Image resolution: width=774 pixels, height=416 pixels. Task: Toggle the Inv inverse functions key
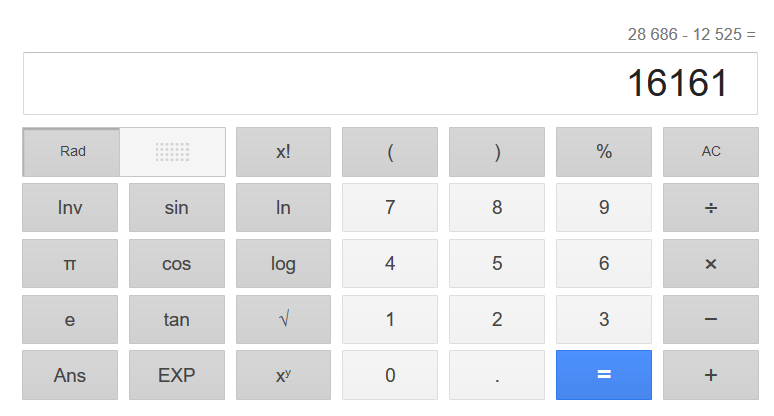(x=70, y=208)
